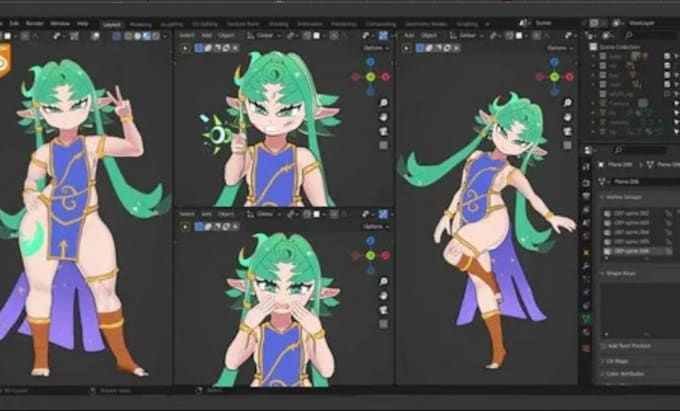The width and height of the screenshot is (680, 411).
Task: Toggle rendered viewport shading in the left viewport
Action: [156, 36]
